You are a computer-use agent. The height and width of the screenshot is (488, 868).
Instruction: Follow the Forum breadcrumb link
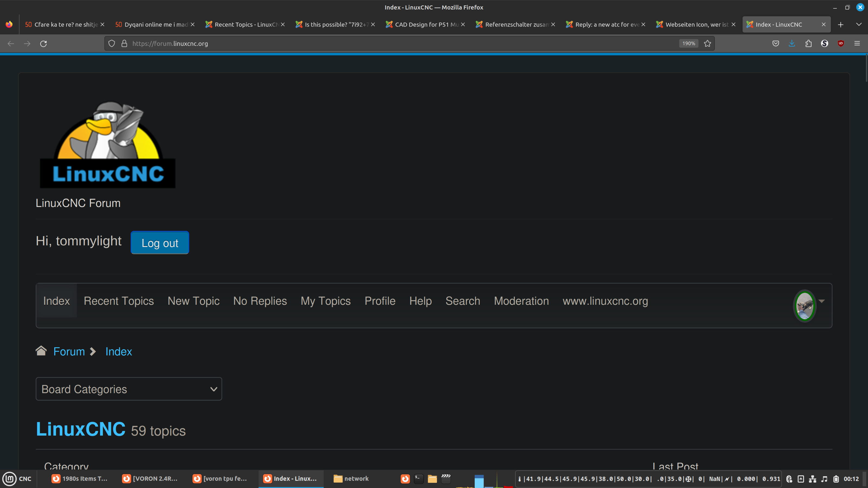(69, 352)
